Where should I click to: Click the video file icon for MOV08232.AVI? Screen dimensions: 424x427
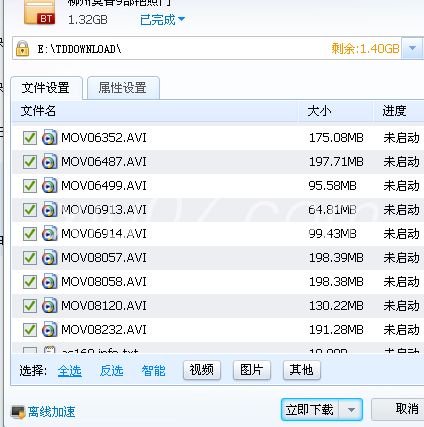(49, 329)
